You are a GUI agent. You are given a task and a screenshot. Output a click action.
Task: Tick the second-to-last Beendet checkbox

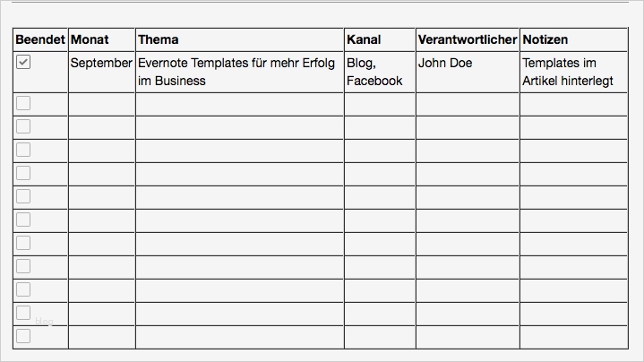point(23,313)
